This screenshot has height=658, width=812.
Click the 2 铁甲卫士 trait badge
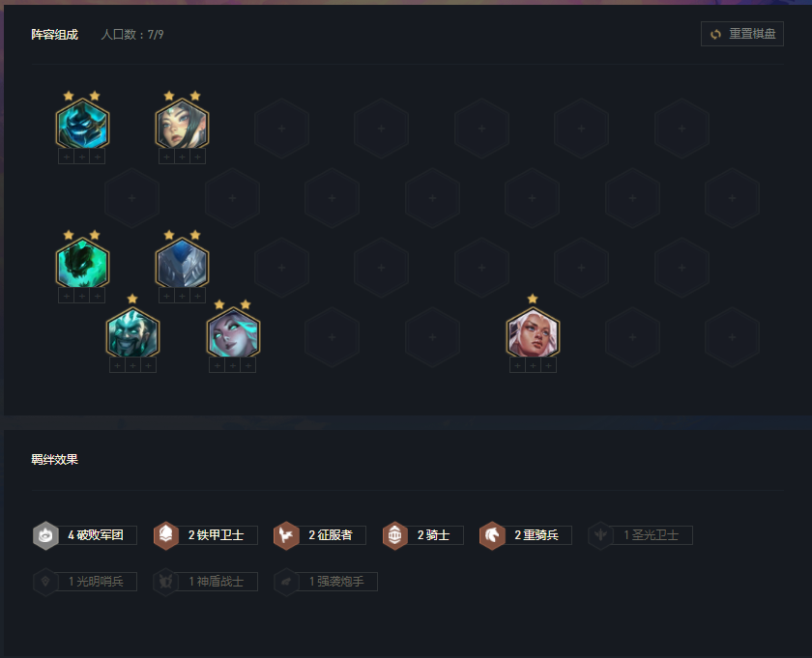point(206,535)
